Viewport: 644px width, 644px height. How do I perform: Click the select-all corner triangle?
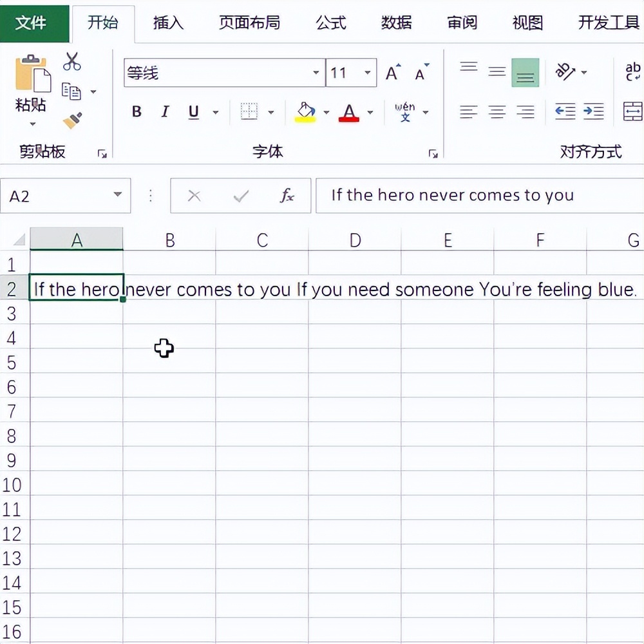(19, 239)
